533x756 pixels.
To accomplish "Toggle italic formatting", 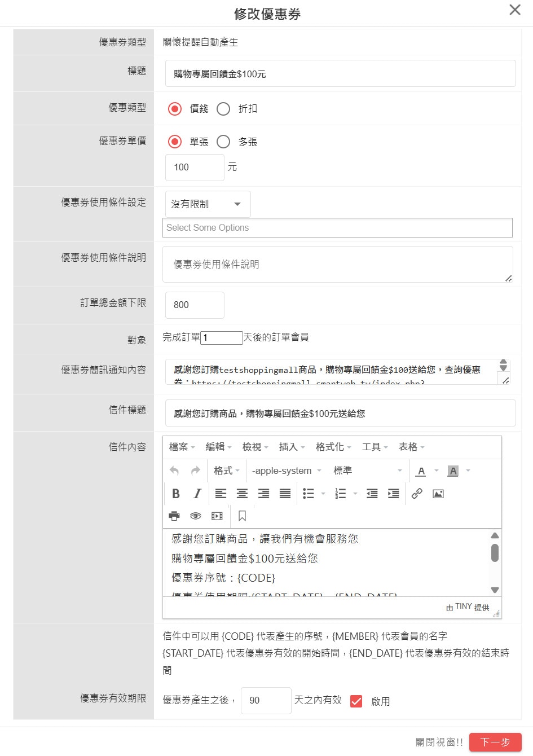I will tap(197, 494).
